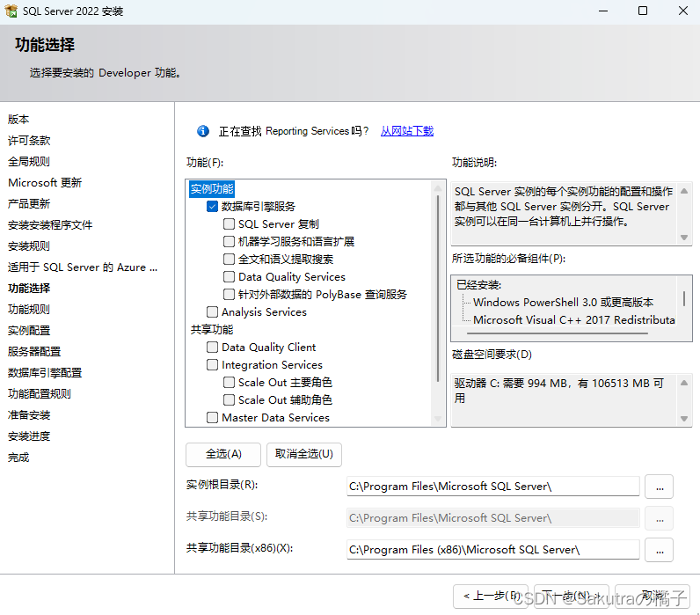Select 功能规则 in the steps sidebar
700x615 pixels.
pyautogui.click(x=28, y=309)
